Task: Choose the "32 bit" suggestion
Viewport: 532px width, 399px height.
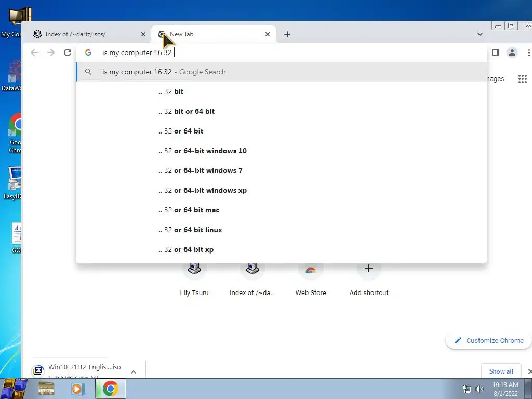Action: (x=282, y=91)
